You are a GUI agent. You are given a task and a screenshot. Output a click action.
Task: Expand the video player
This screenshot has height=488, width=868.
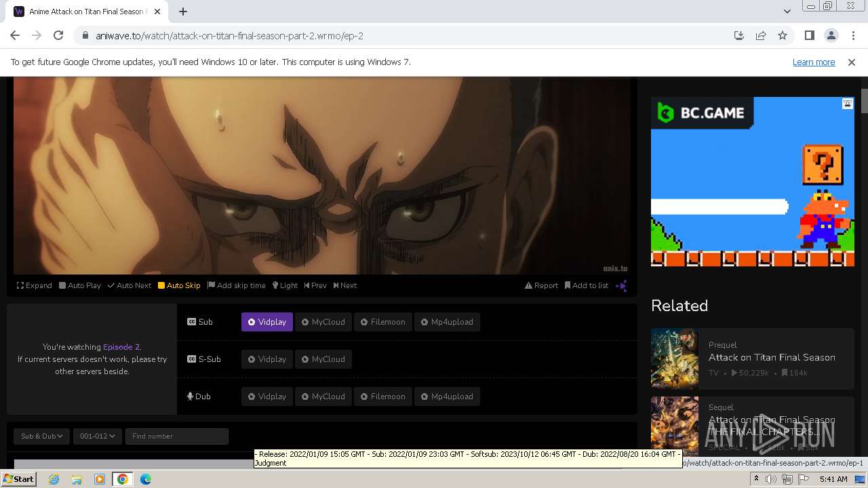click(35, 285)
